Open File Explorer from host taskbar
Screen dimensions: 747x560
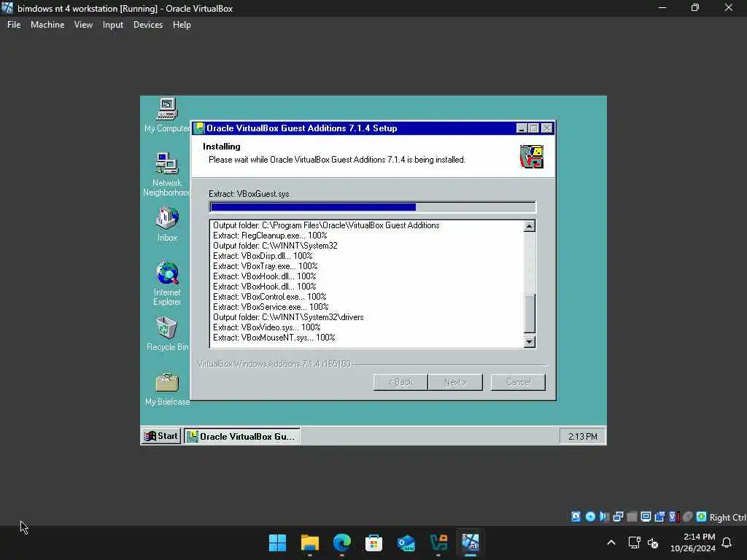(309, 542)
